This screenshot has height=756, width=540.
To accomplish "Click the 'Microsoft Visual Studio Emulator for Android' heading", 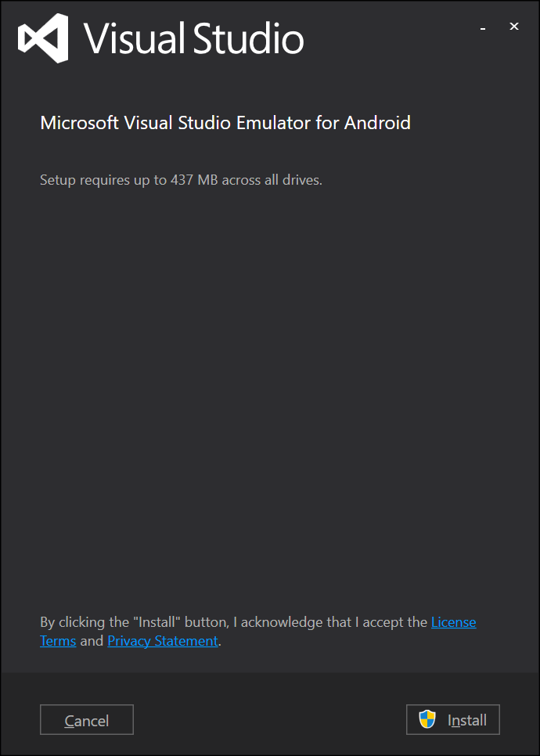I will tap(225, 123).
